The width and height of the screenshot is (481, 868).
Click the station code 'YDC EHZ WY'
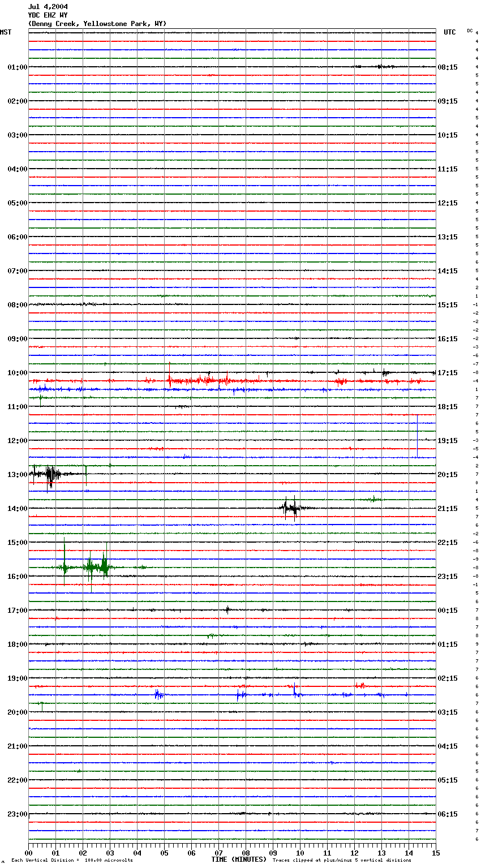coord(48,15)
